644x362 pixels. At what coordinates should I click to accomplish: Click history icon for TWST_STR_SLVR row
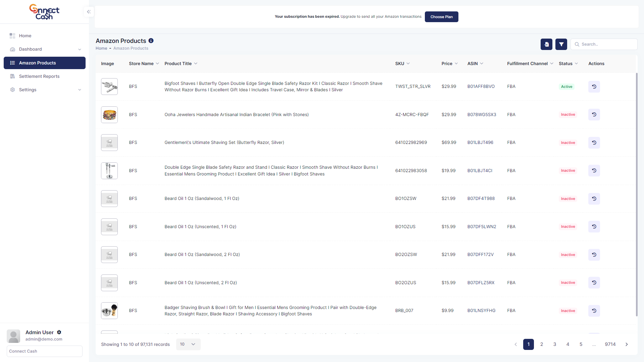pos(594,87)
